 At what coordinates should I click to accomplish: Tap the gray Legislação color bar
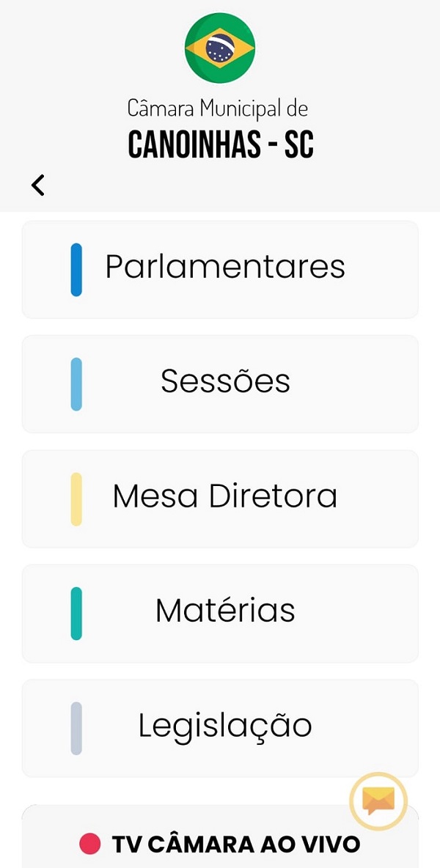[x=76, y=728]
